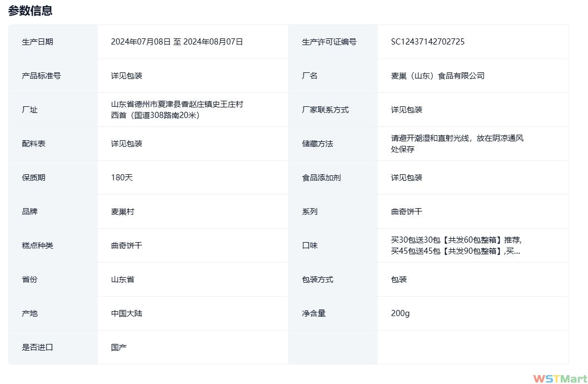Click the 中国大陆 origin value
Viewport: 588px width, 384px height.
(126, 313)
